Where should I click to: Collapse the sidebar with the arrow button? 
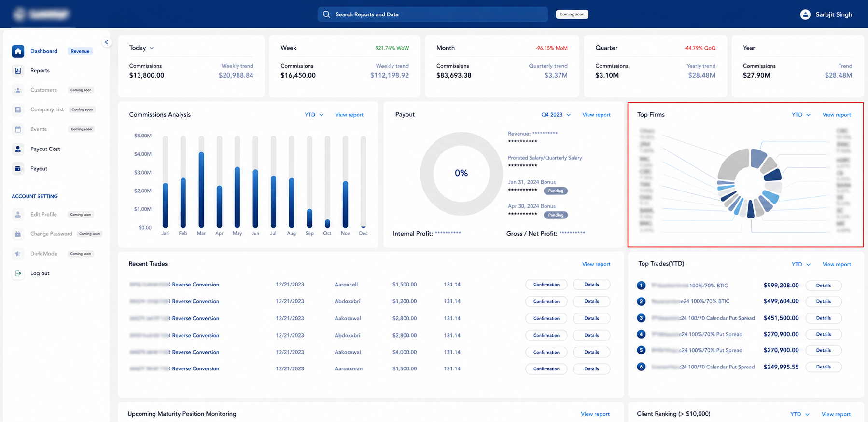click(x=107, y=42)
